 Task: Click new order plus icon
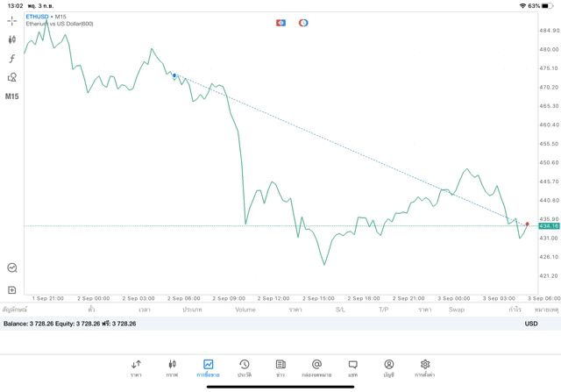pos(12,289)
